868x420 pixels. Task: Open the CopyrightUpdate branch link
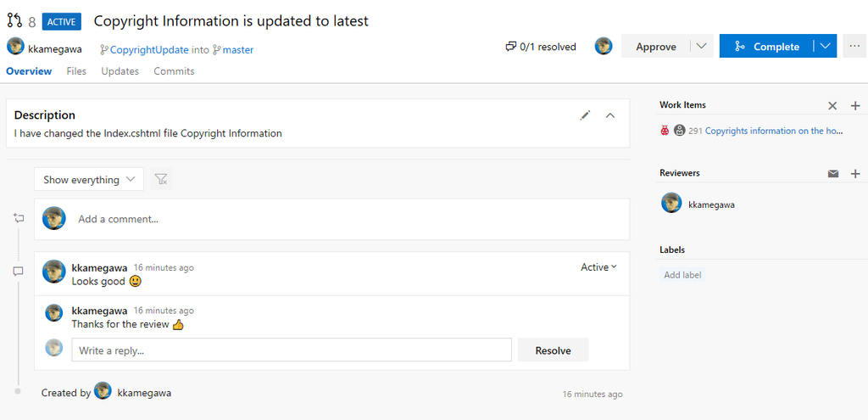click(149, 50)
